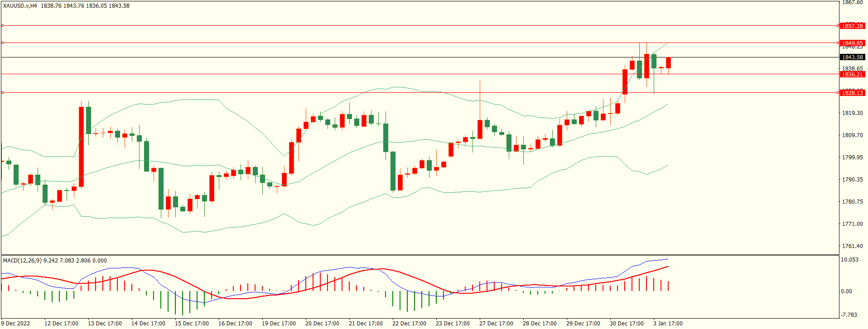
Task: Select left handle of the 1849.85 horizontal line
Action: click(2, 43)
